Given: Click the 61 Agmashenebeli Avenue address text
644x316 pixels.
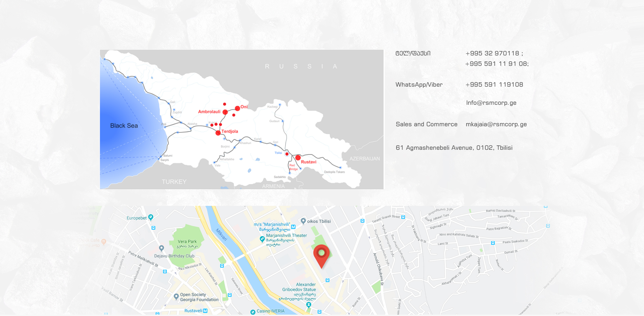Looking at the screenshot, I should click(x=454, y=148).
